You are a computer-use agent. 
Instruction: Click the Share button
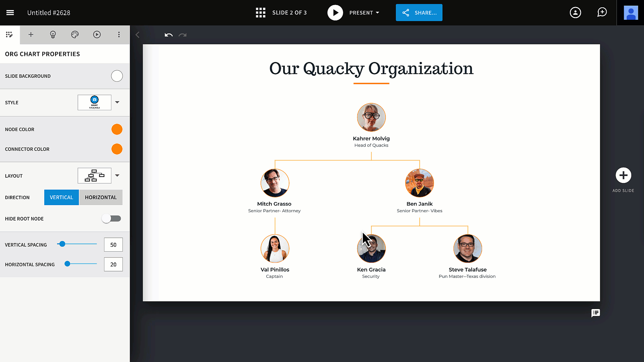point(419,13)
